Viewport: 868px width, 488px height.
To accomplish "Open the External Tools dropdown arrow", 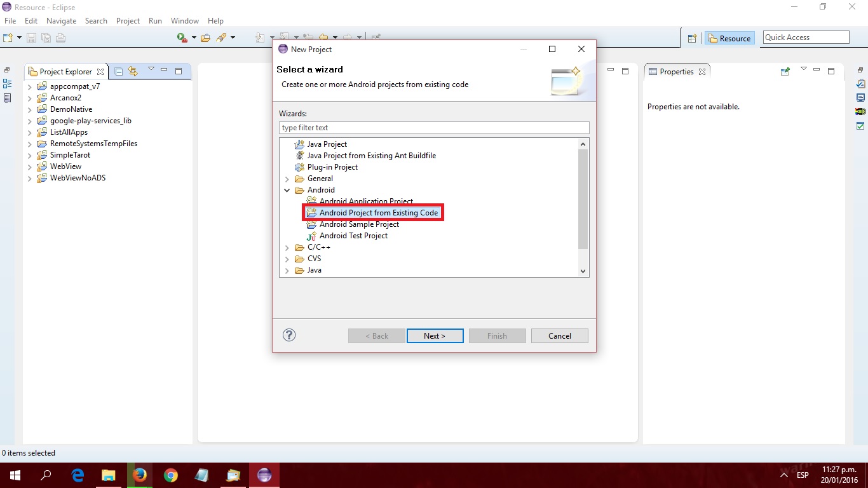I will pos(194,38).
